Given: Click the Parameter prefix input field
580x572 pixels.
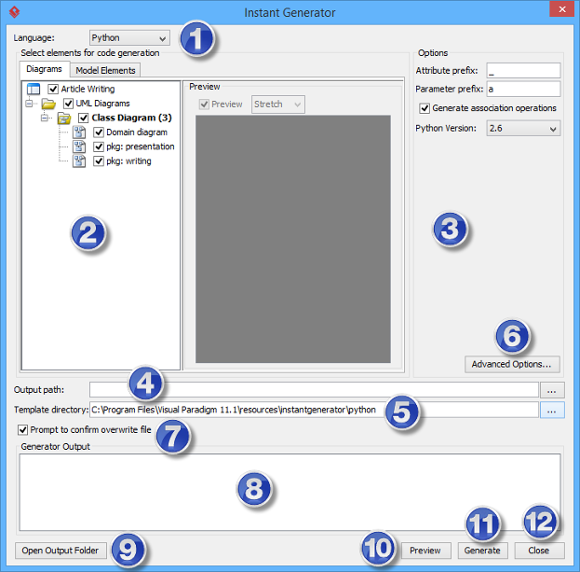Looking at the screenshot, I should [523, 89].
